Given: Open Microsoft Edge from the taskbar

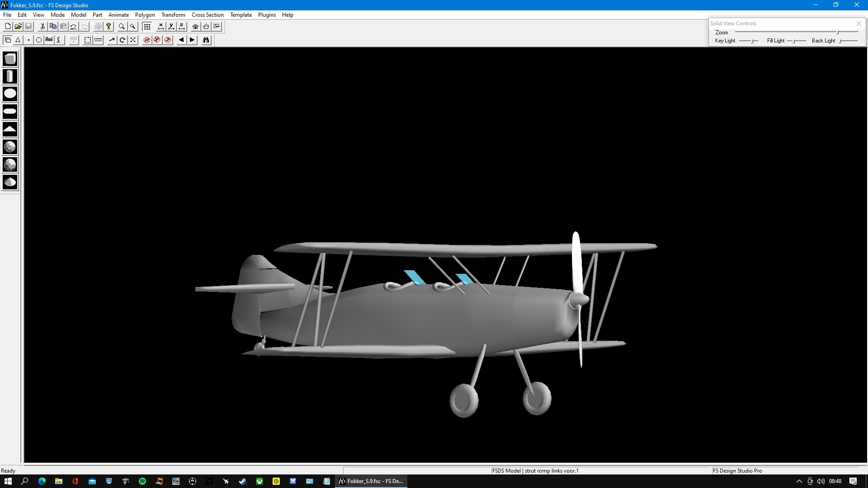Looking at the screenshot, I should pos(42,481).
